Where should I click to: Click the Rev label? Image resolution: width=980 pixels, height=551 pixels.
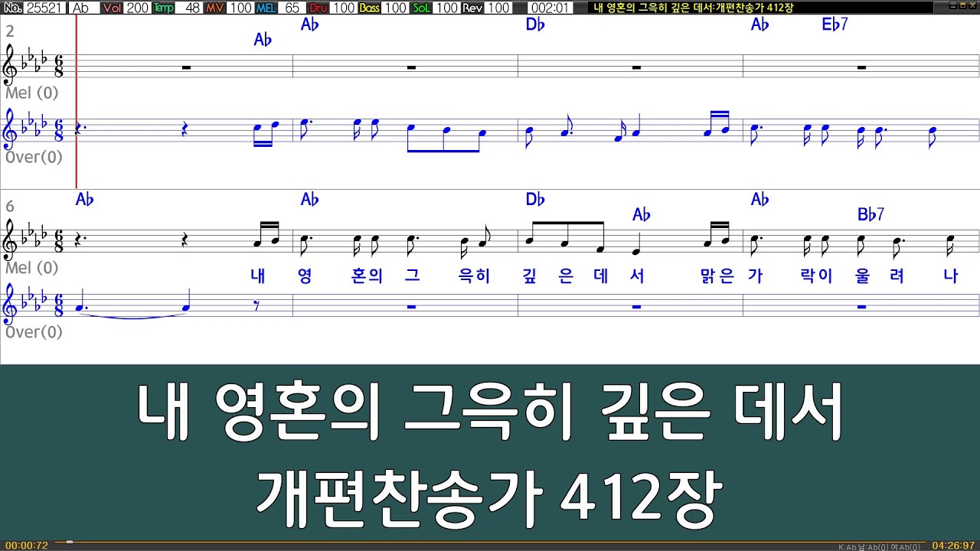472,8
